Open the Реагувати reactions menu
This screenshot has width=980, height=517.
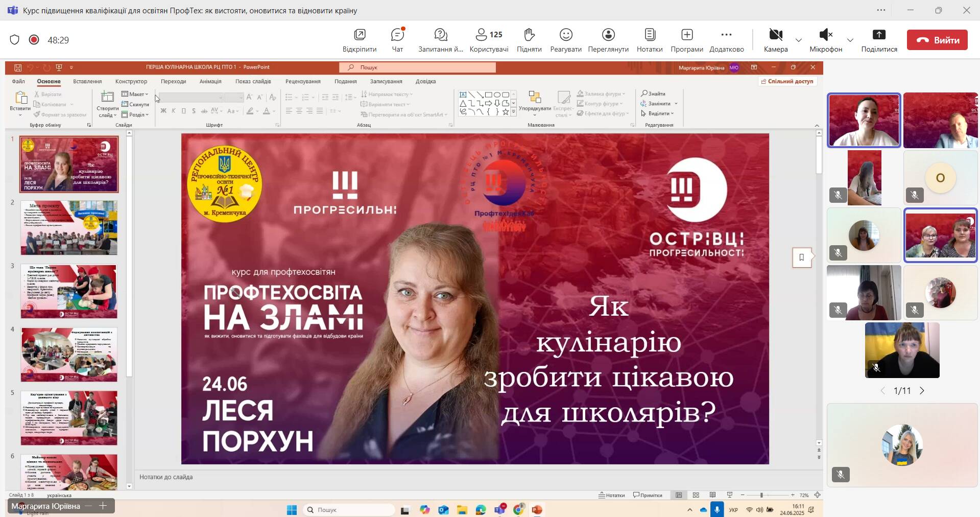[566, 40]
